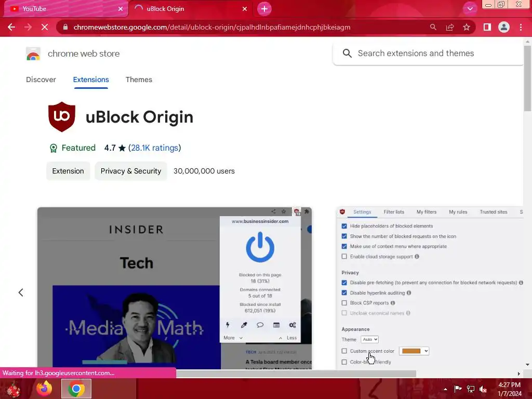Click the Privacy & Security chip
The image size is (532, 399).
click(x=131, y=171)
